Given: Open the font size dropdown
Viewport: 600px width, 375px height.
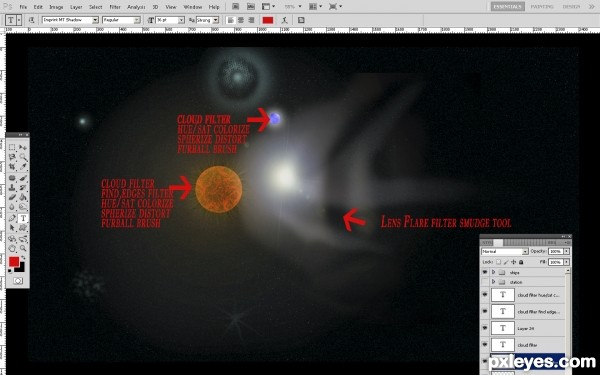Looking at the screenshot, I should tap(181, 20).
